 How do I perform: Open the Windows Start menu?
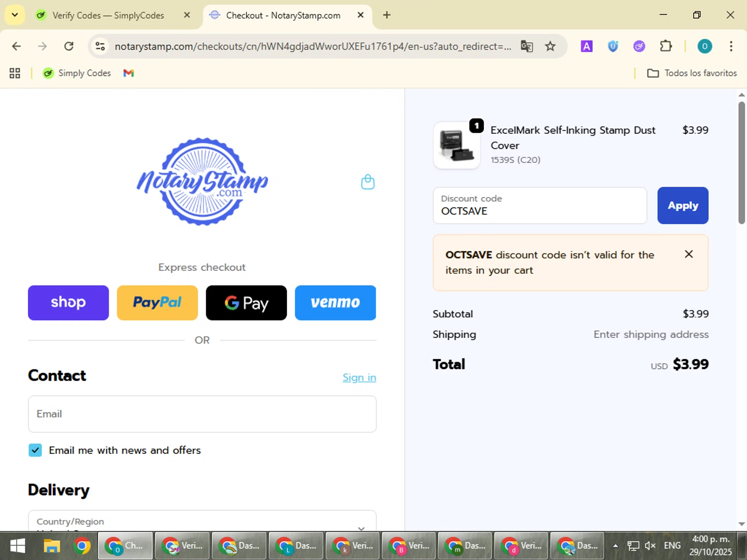17,546
